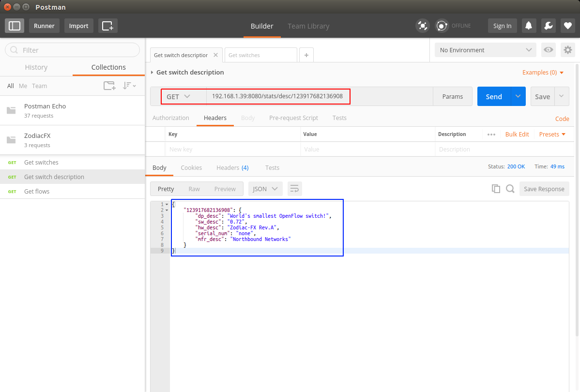Open the notifications bell icon
The image size is (580, 392).
point(529,26)
